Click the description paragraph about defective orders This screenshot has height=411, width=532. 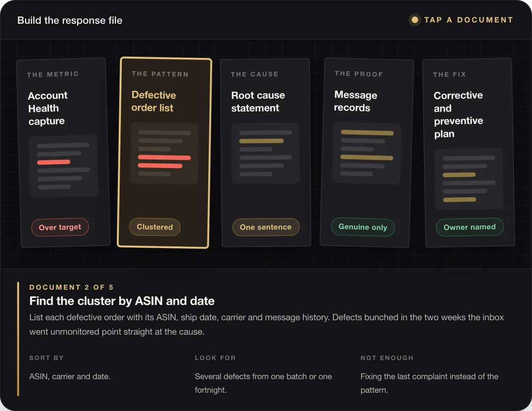click(266, 324)
